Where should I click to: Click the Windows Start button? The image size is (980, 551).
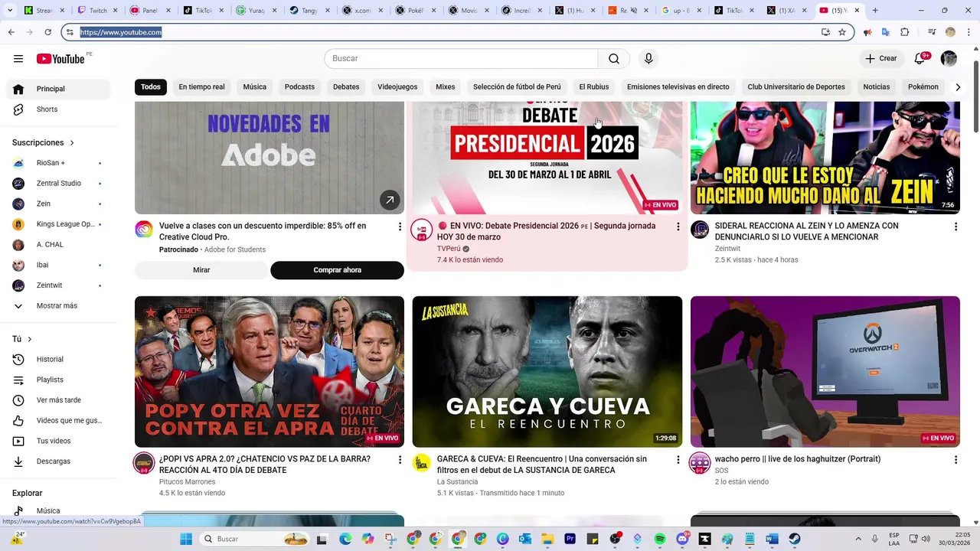[186, 539]
